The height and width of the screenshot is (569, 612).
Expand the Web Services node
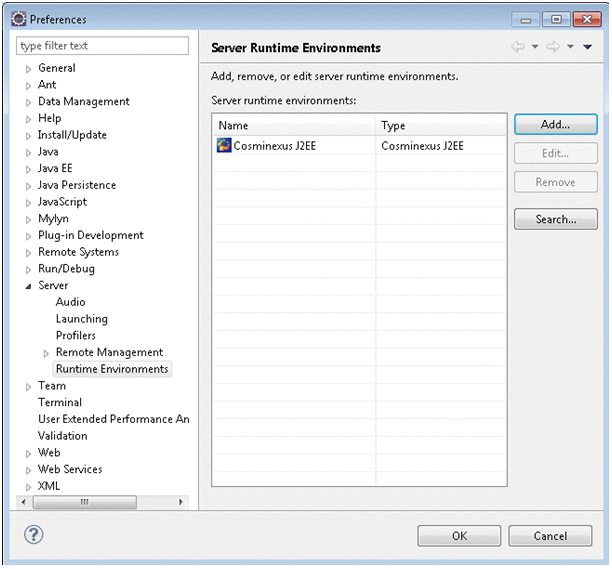click(28, 470)
